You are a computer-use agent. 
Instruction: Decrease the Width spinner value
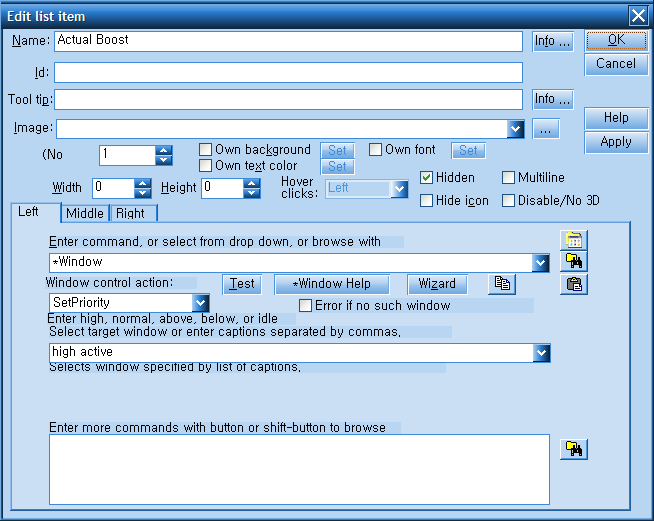[143, 193]
